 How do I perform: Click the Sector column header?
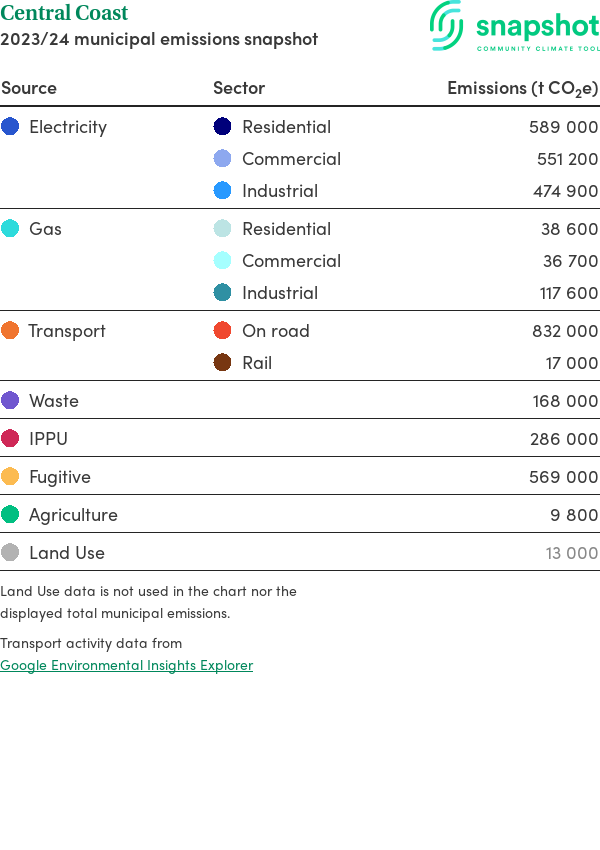[239, 88]
